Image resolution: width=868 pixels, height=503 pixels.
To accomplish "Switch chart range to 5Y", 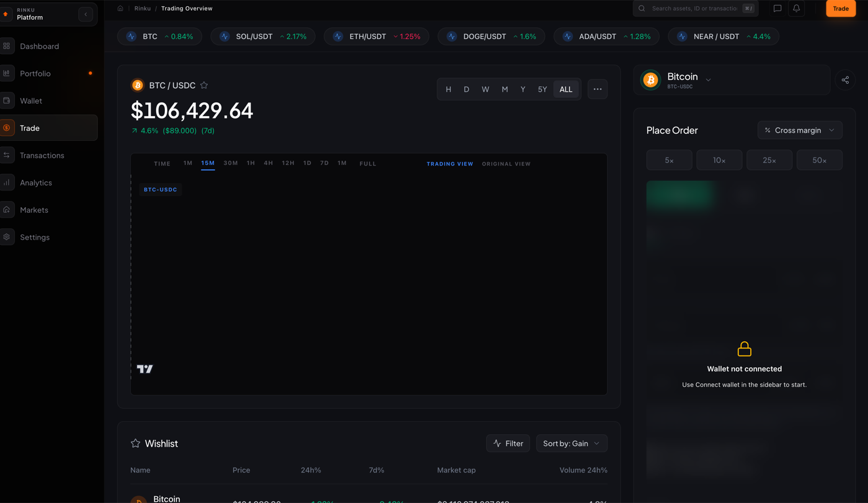I will pos(542,89).
